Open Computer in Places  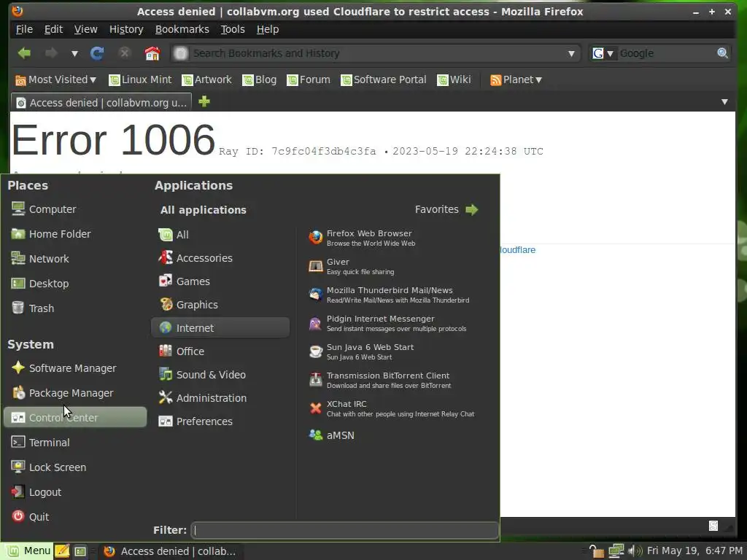pyautogui.click(x=75, y=209)
